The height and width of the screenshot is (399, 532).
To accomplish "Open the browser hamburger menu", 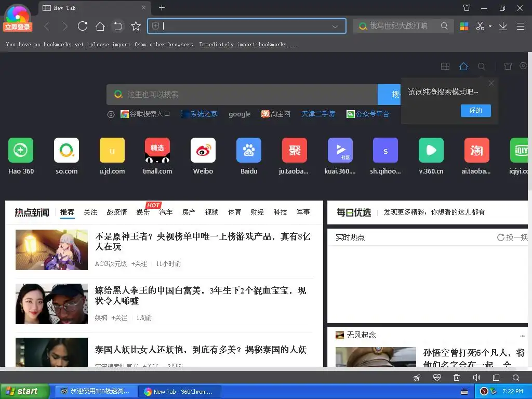I will coord(521,26).
